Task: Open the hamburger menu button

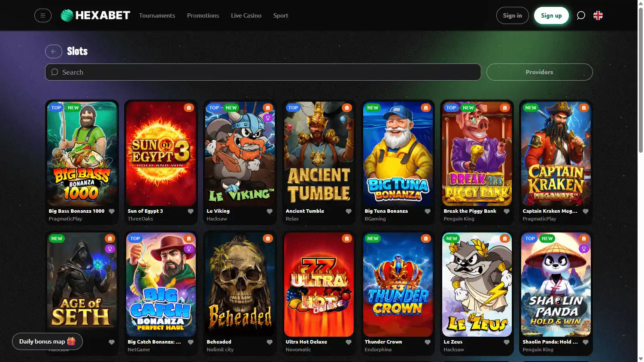Action: [x=43, y=15]
